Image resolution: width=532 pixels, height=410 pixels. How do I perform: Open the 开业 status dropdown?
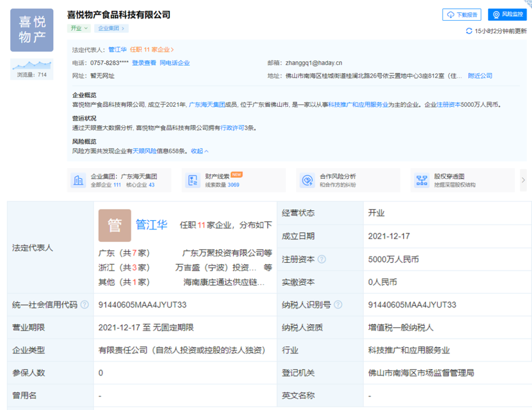(x=79, y=29)
